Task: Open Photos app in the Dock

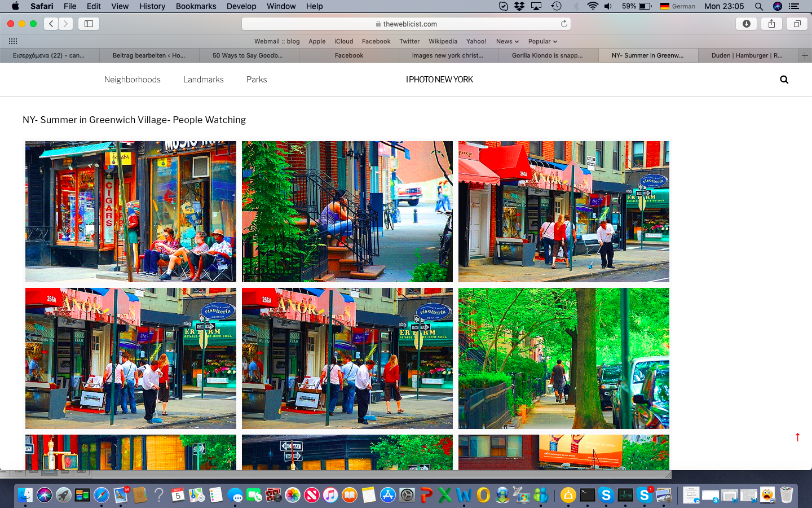Action: pos(292,495)
